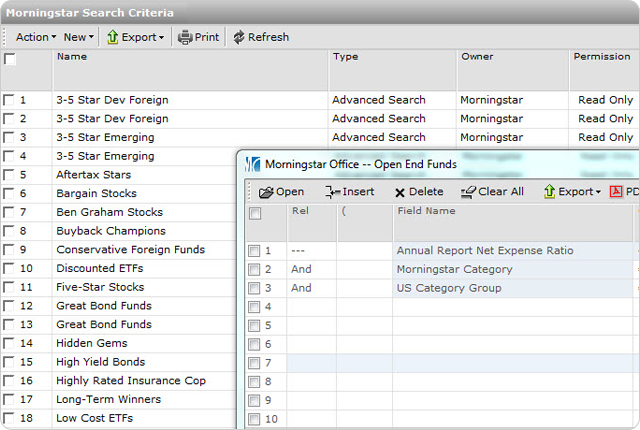Select Long-Term Winners search
This screenshot has height=430, width=640.
(x=109, y=399)
